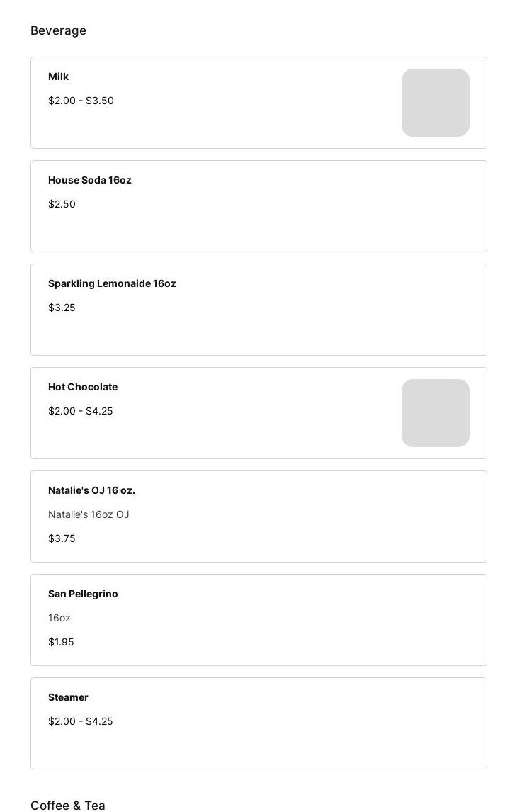517x812 pixels.
Task: Select the House Soda 16oz title
Action: pyautogui.click(x=90, y=180)
